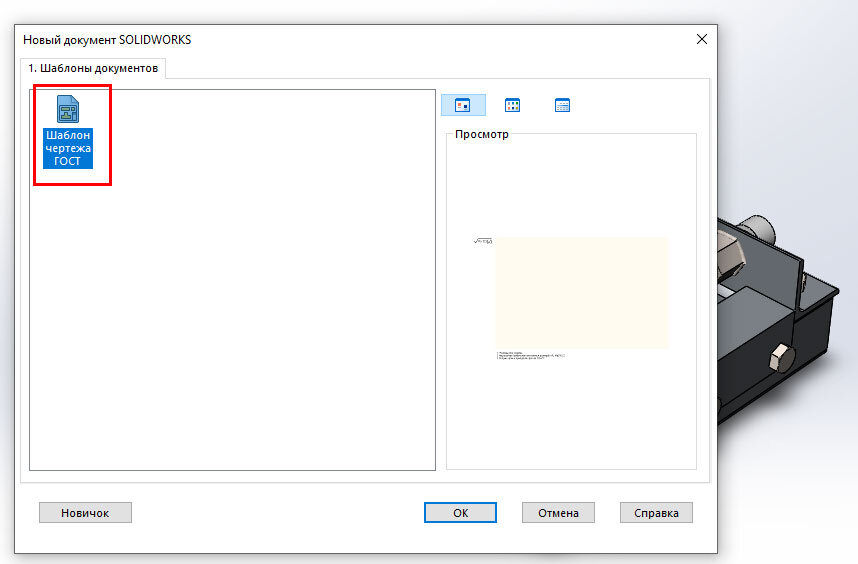858x564 pixels.
Task: Cancel with the Отмена button
Action: tap(558, 513)
